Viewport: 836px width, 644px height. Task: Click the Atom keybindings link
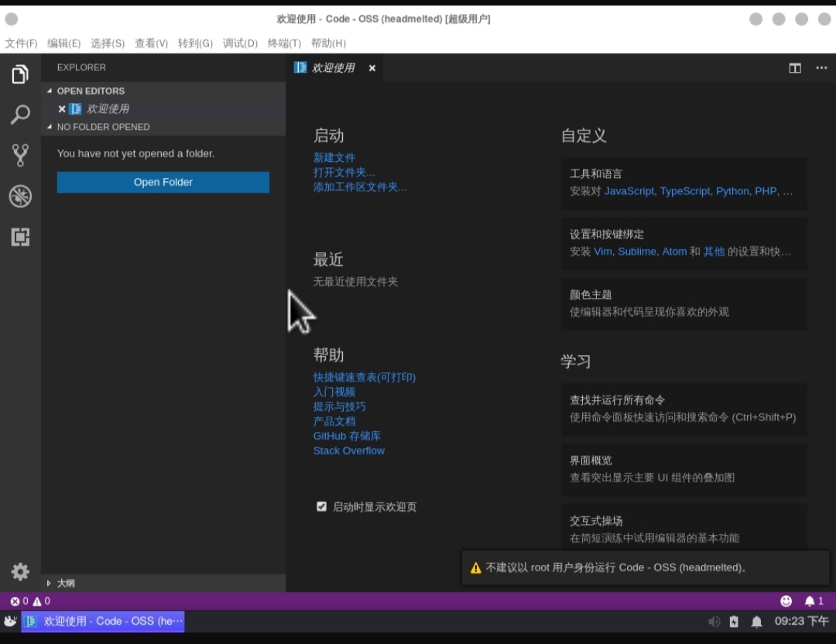674,252
